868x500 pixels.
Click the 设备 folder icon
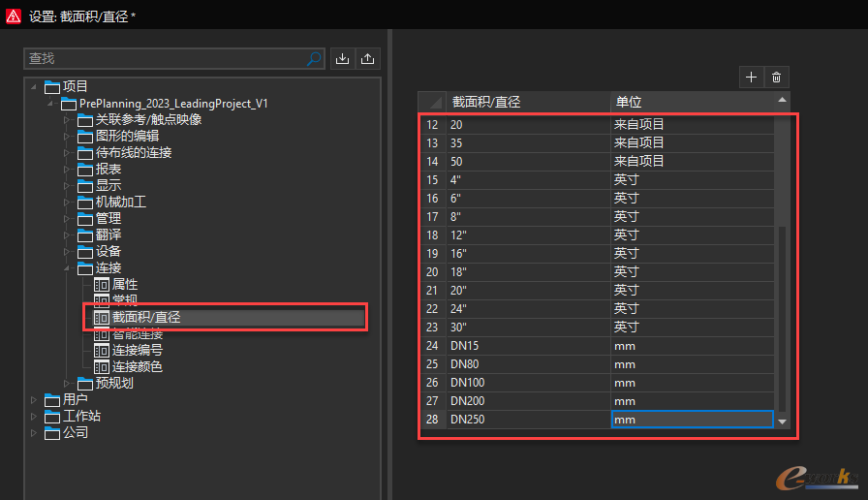85,252
